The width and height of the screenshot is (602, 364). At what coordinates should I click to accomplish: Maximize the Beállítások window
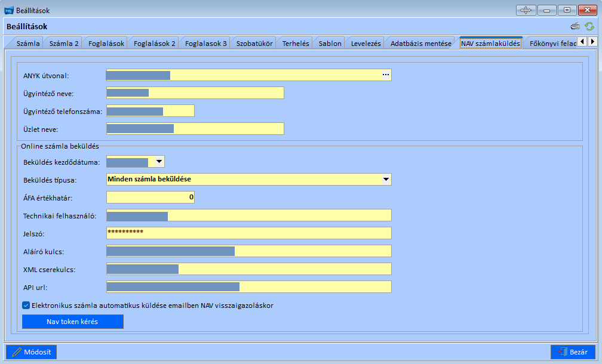point(566,10)
